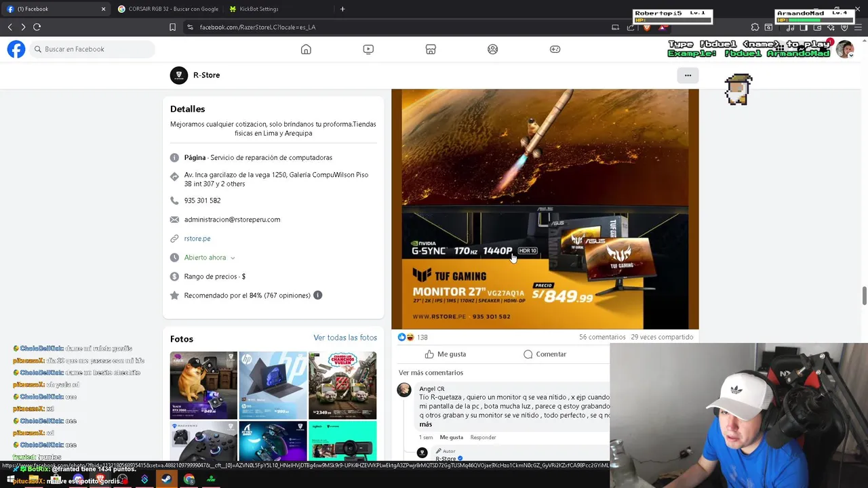Click the R-Store page name in header
Image resolution: width=868 pixels, height=488 pixels.
click(x=206, y=75)
